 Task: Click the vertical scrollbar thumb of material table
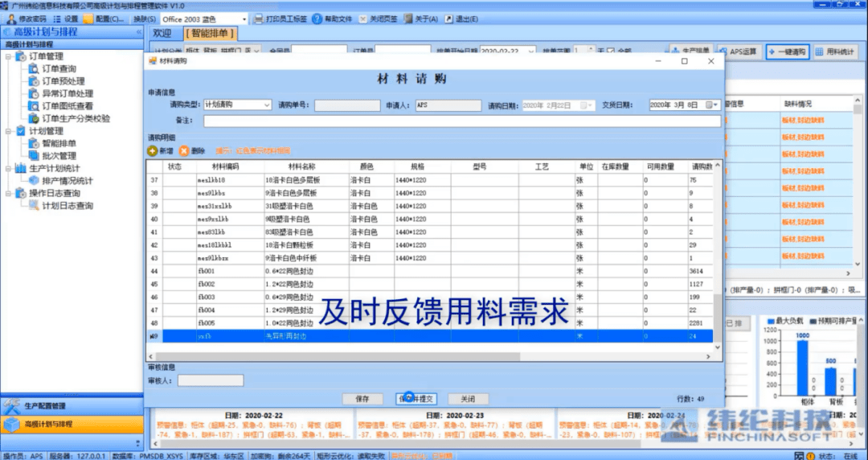(718, 318)
